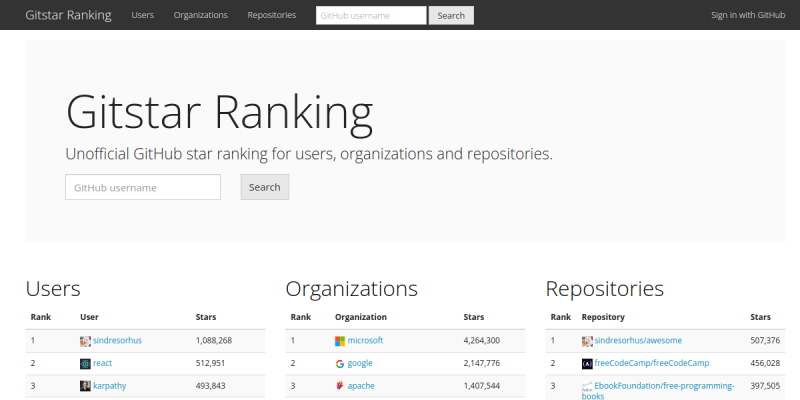Click star count 2,147,776
800x400 pixels.
click(482, 363)
